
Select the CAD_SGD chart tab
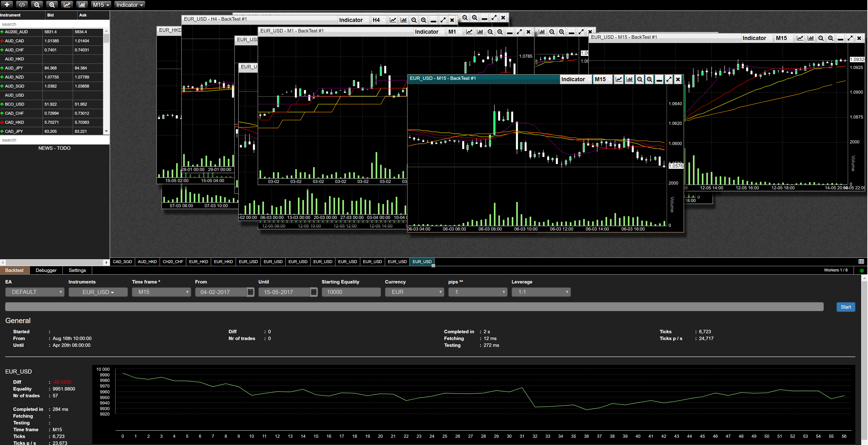122,262
